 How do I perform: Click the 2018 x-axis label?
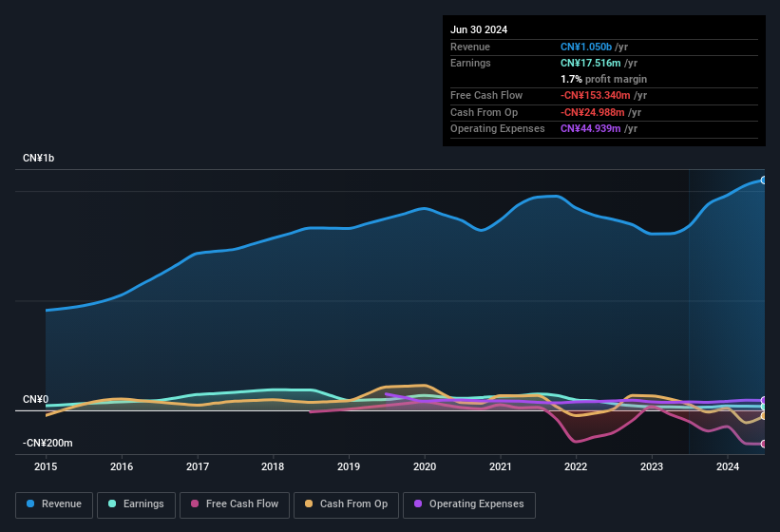[x=273, y=466]
